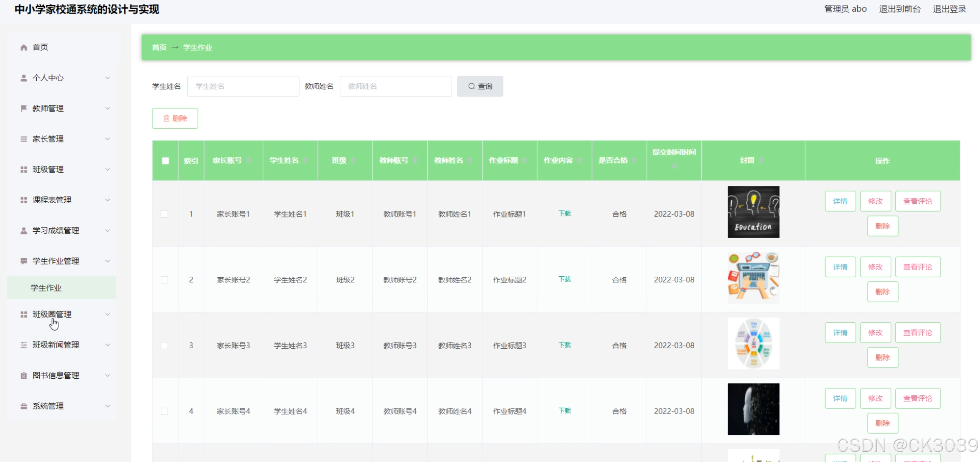Screen dimensions: 980x462
Task: Expand the 家长管理 menu chevron
Action: (x=108, y=139)
